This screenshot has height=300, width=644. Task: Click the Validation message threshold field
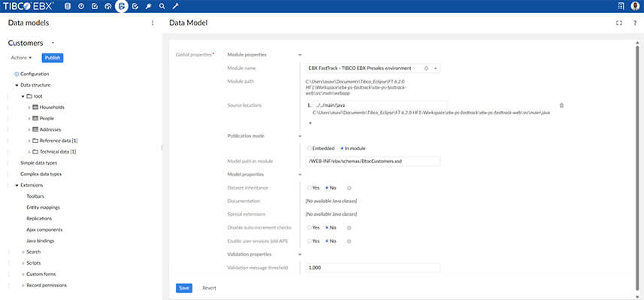tap(373, 268)
